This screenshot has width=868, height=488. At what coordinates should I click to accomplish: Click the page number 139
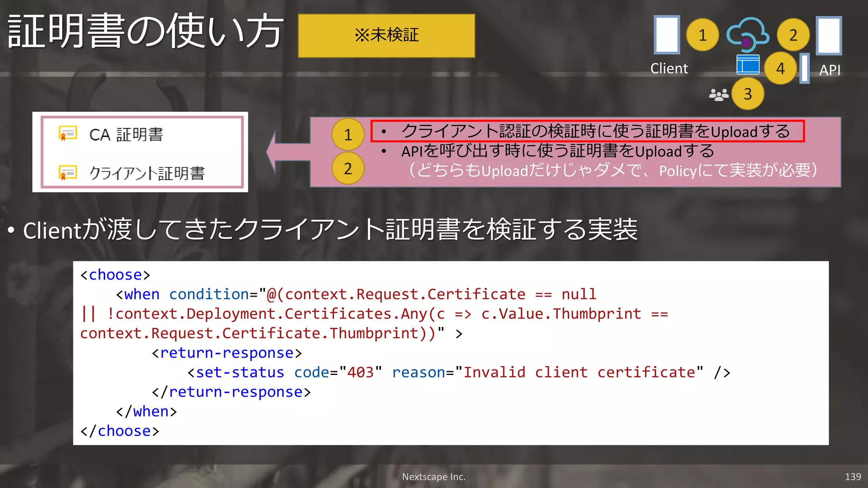click(853, 477)
